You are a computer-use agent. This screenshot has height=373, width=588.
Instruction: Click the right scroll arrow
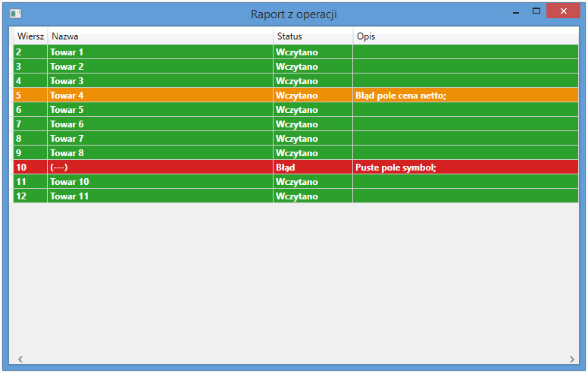[x=572, y=359]
